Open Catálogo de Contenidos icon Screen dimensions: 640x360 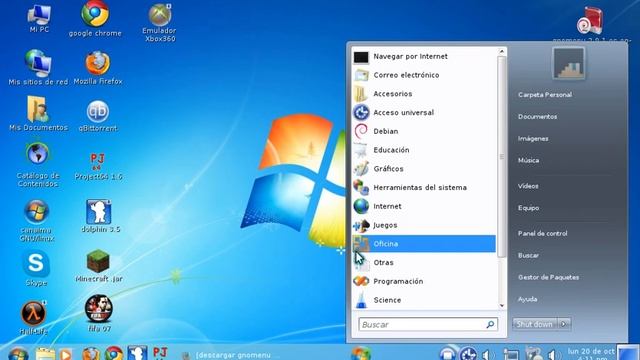click(x=38, y=165)
